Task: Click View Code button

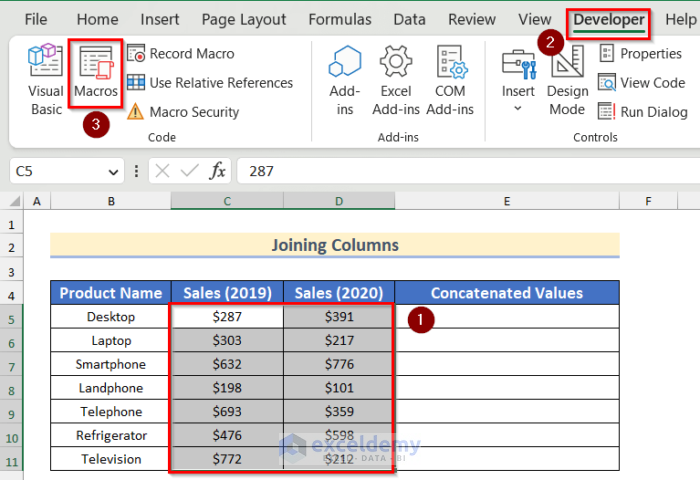Action: point(641,83)
